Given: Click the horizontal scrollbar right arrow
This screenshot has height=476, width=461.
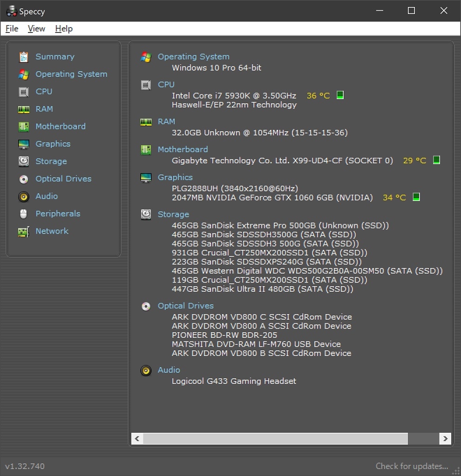Looking at the screenshot, I should click(x=445, y=439).
